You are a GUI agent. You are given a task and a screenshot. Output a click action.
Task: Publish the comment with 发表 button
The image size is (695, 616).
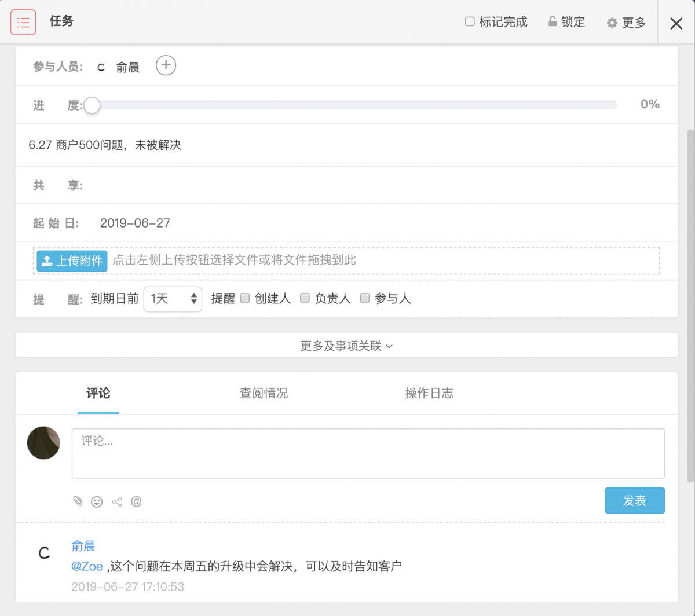coord(635,500)
